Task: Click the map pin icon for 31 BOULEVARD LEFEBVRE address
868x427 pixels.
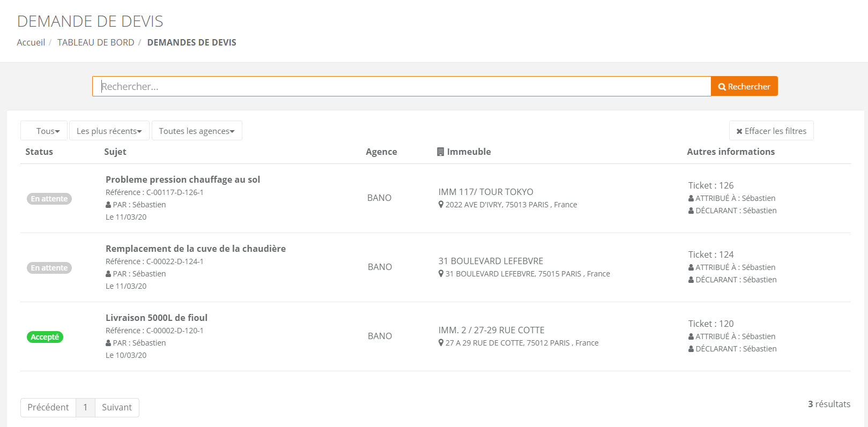Action: pos(441,274)
